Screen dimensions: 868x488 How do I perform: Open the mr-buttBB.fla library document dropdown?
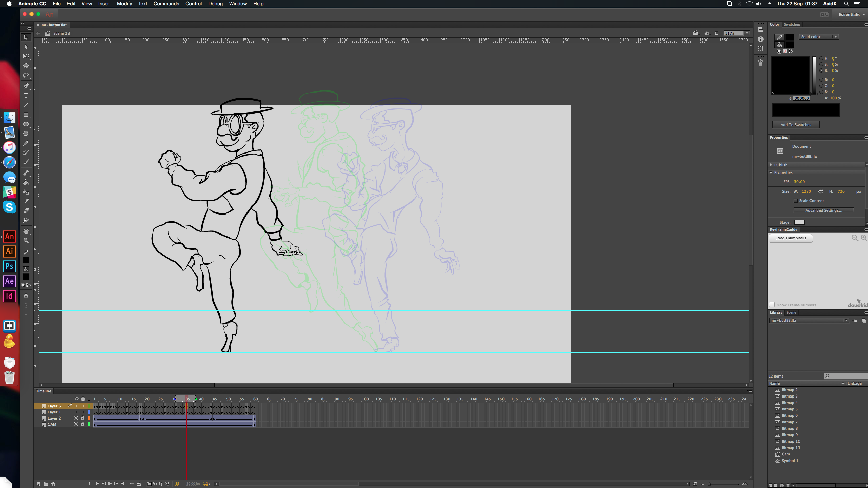[809, 320]
